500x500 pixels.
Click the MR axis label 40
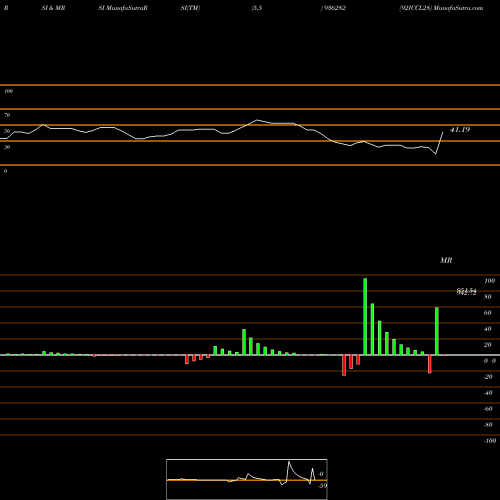(488, 329)
